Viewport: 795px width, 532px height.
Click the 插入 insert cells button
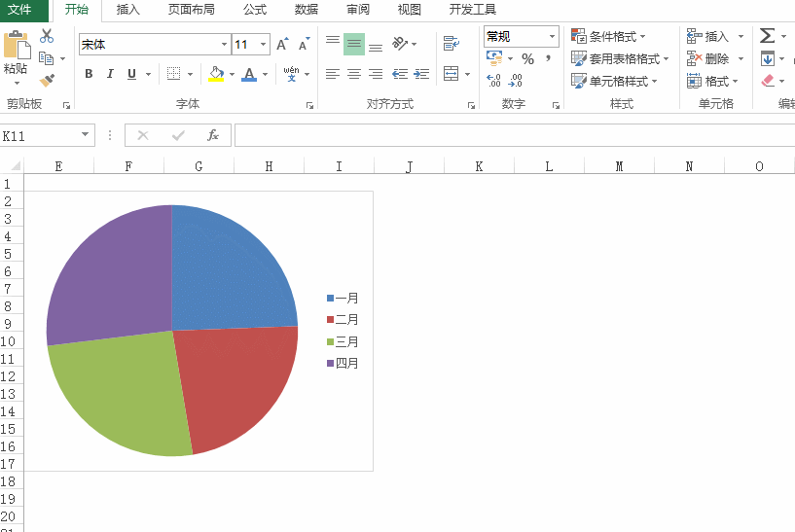pyautogui.click(x=707, y=37)
